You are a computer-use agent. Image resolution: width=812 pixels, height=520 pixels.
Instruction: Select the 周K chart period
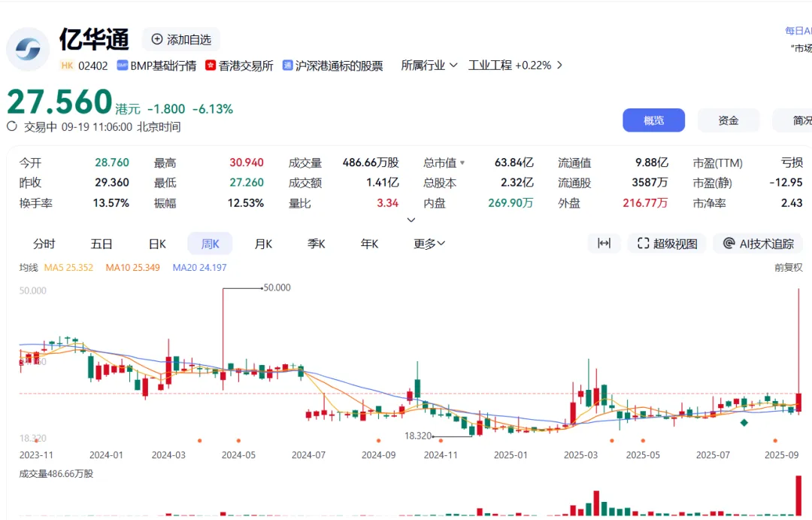point(210,244)
